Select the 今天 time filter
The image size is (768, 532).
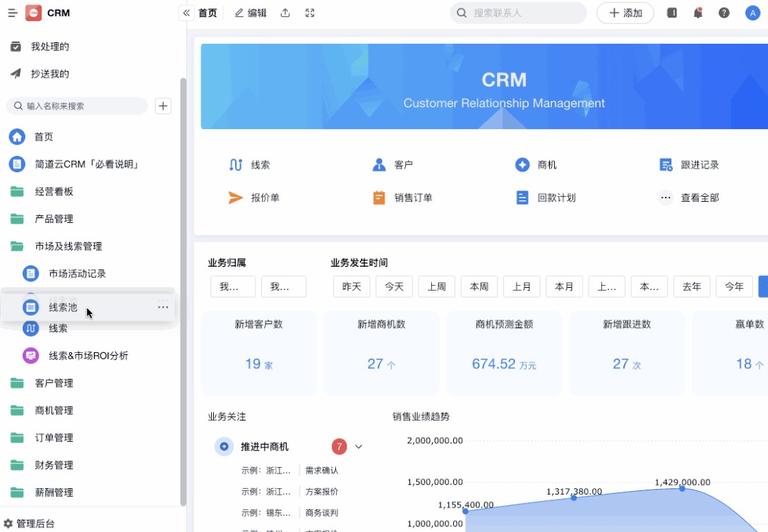tap(395, 286)
